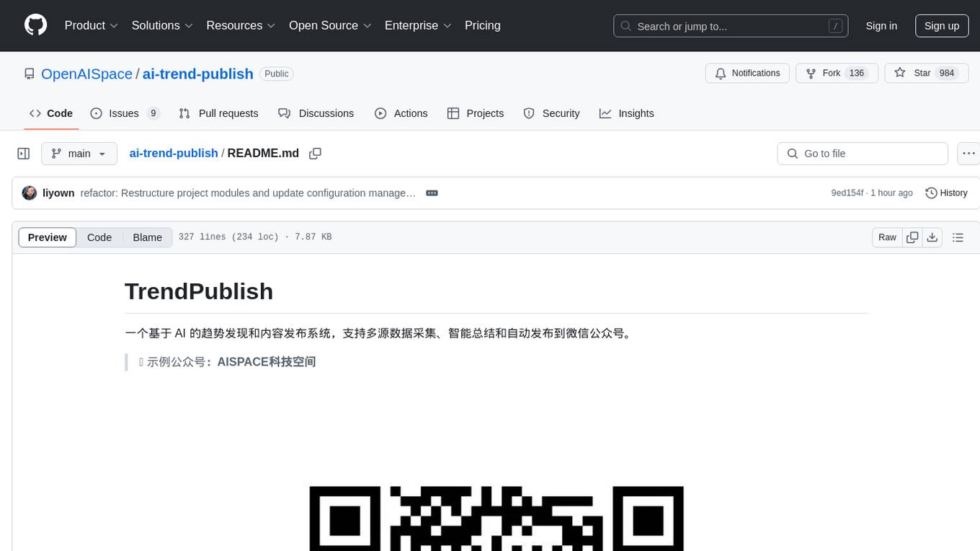Viewport: 980px width, 551px height.
Task: Open the Actions tab
Action: click(401, 113)
